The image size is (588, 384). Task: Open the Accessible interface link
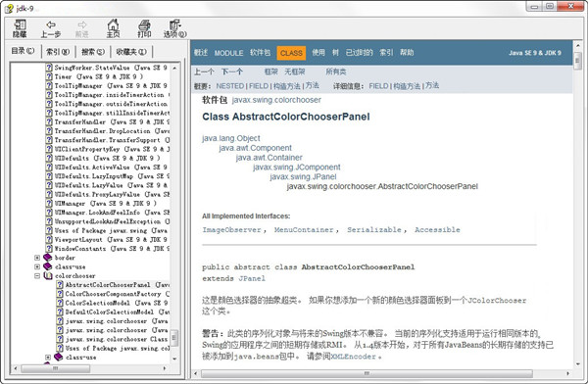[437, 230]
